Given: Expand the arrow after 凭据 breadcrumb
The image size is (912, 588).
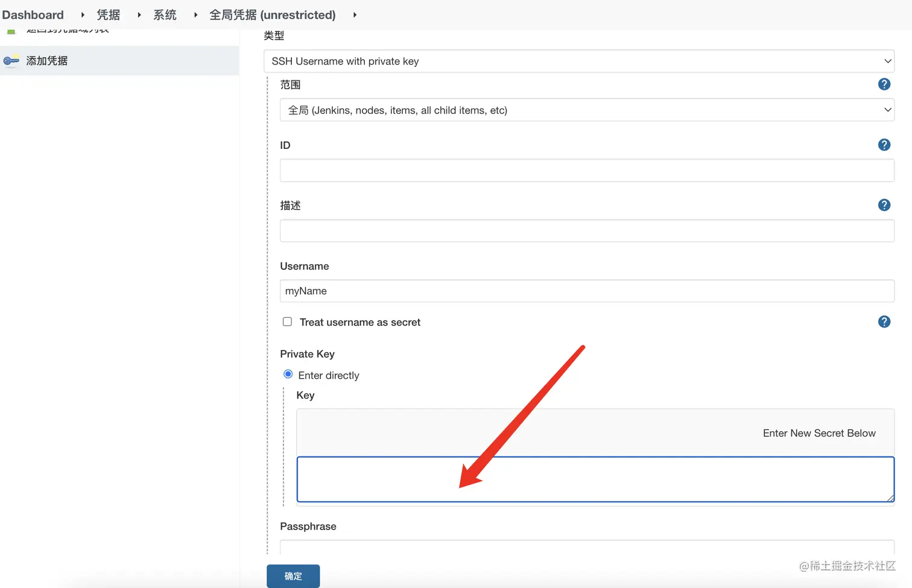Looking at the screenshot, I should click(139, 15).
